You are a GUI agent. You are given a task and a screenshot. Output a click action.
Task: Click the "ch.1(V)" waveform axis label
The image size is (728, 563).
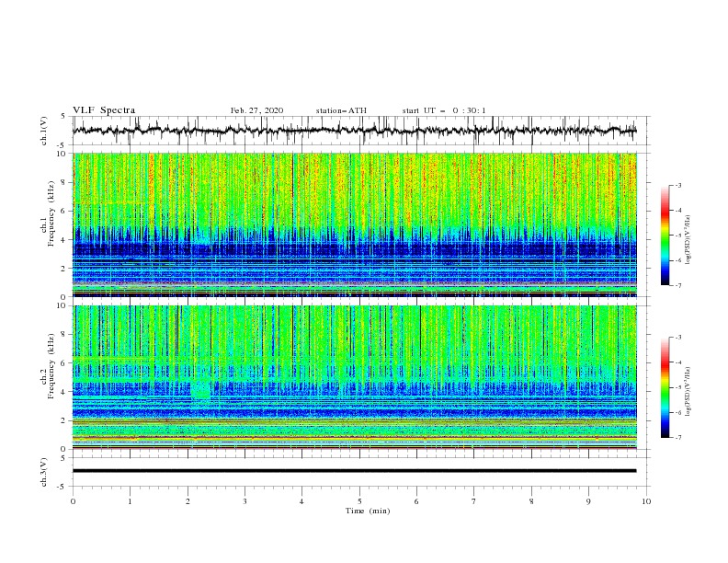coord(44,131)
